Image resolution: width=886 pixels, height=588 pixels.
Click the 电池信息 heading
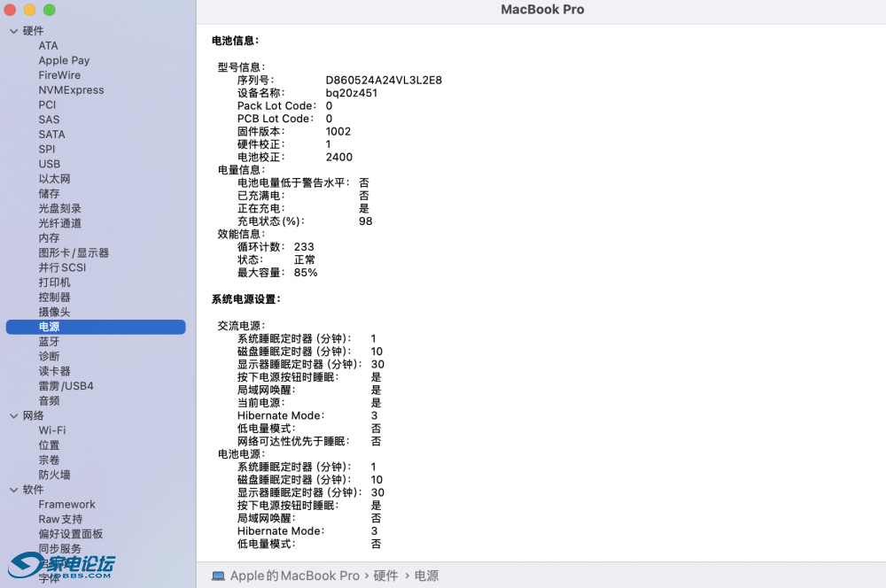(x=235, y=41)
